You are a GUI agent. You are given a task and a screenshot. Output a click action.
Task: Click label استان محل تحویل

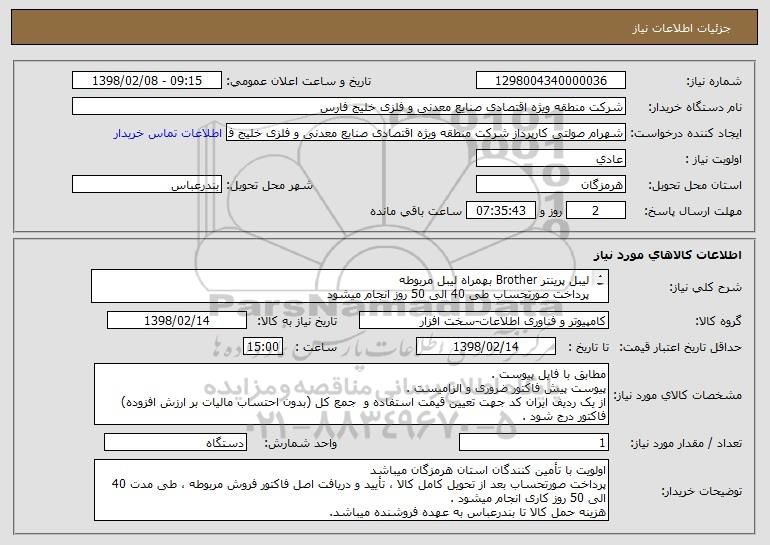[695, 185]
